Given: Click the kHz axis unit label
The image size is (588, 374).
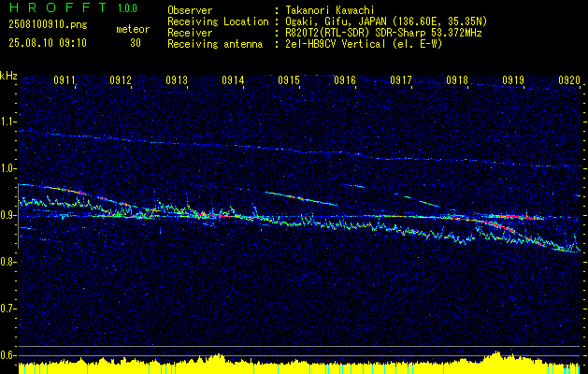Looking at the screenshot, I should (8, 76).
